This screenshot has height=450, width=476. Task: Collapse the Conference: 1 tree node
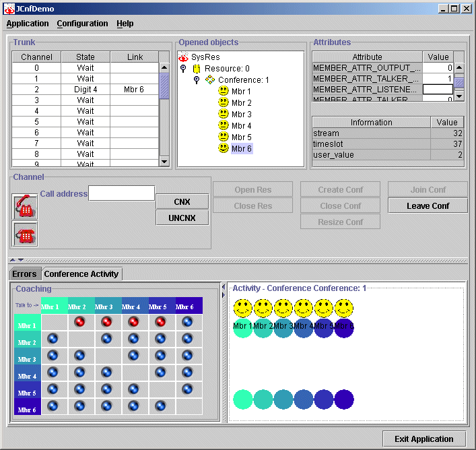[x=196, y=80]
